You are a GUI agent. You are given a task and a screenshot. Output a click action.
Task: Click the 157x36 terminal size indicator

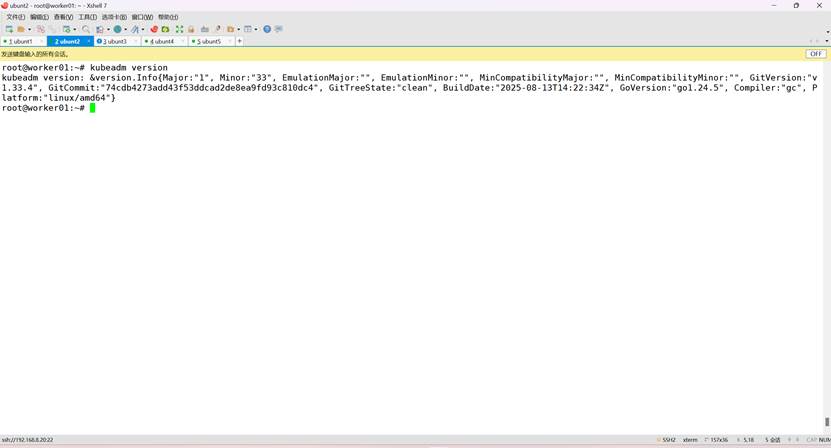click(717, 440)
